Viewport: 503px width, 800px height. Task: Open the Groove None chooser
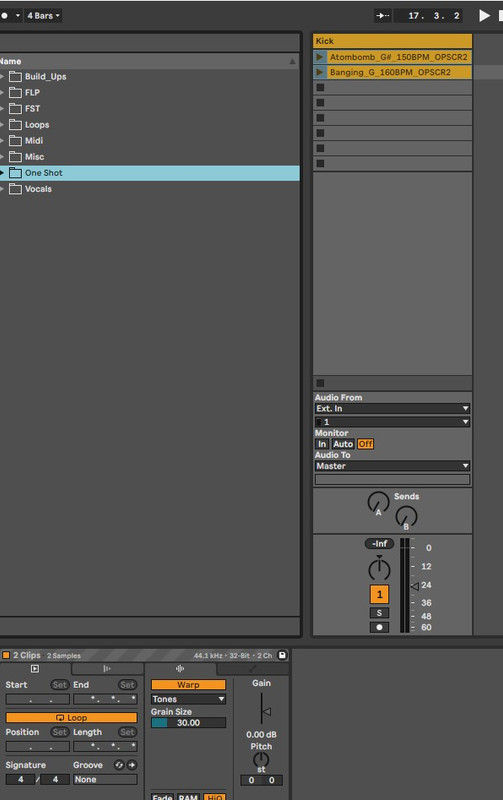coord(105,780)
